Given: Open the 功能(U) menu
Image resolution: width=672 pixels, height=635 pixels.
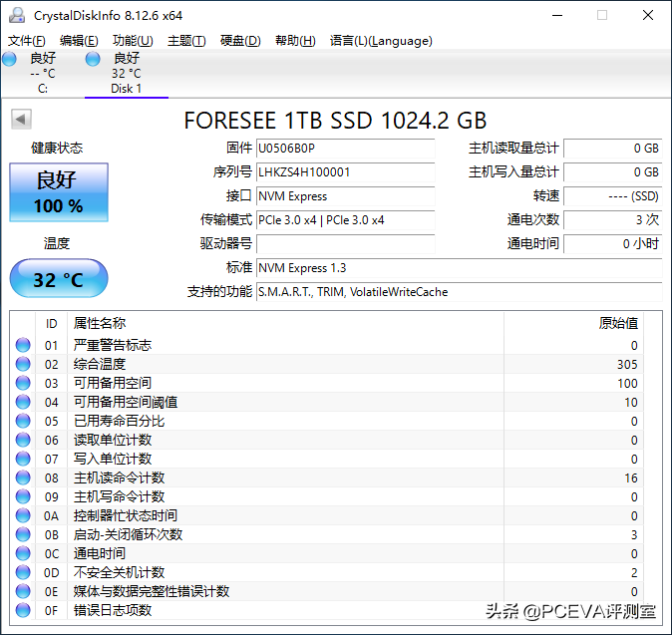Looking at the screenshot, I should (x=133, y=41).
